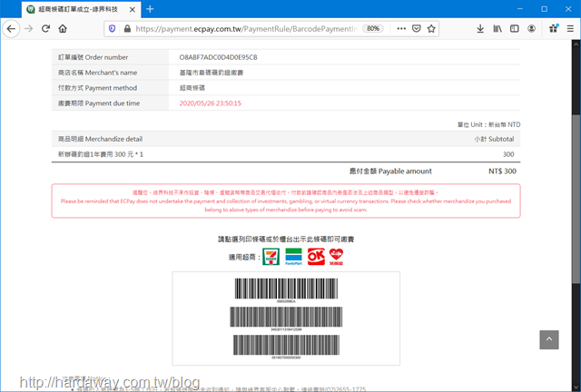Screen dimensions: 581x392
Task: Minimize the Firefox window
Action: click(x=520, y=9)
